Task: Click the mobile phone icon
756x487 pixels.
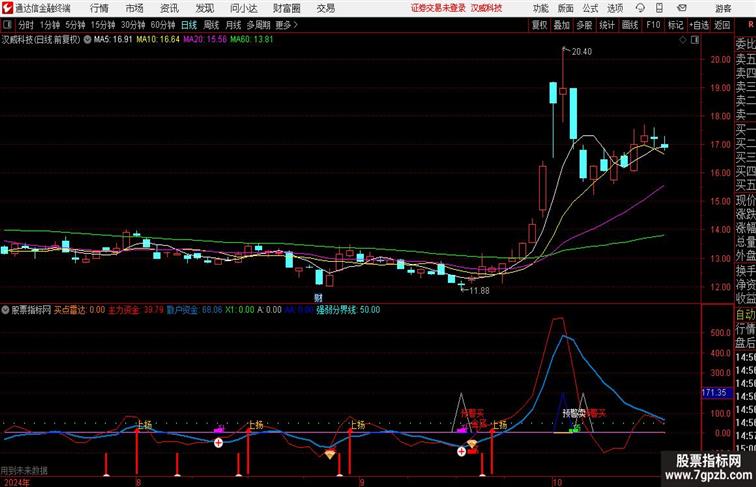Action: tap(659, 8)
